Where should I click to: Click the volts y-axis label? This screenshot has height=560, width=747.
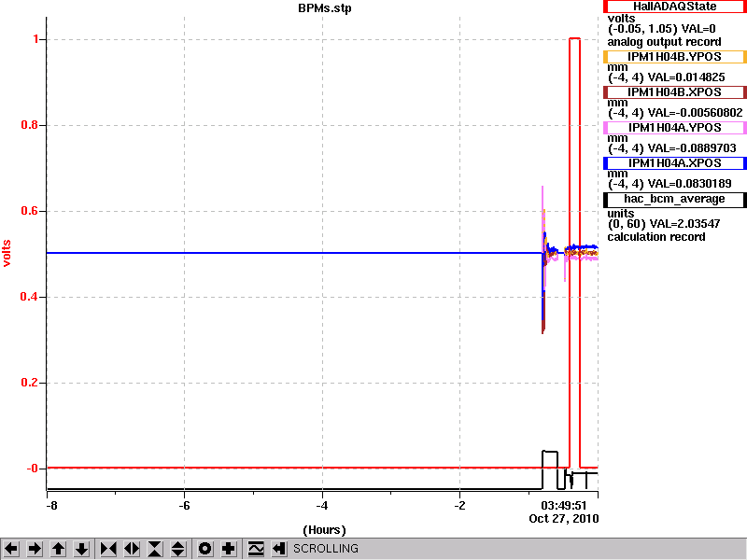pyautogui.click(x=7, y=253)
